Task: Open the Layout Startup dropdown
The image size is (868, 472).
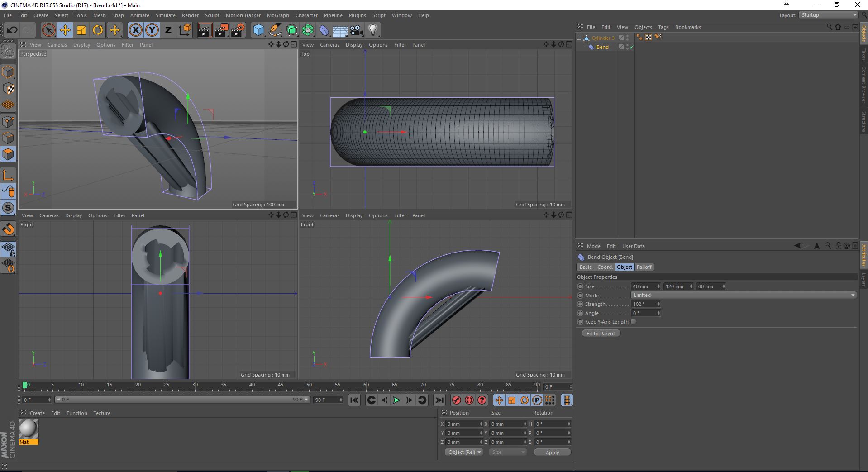Action: (x=829, y=15)
